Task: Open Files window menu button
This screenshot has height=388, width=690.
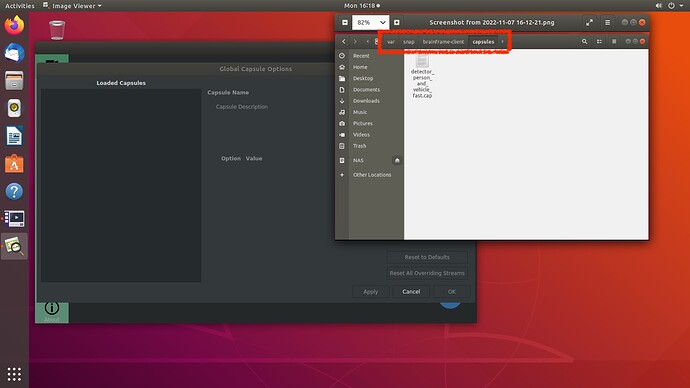Action: pyautogui.click(x=614, y=41)
